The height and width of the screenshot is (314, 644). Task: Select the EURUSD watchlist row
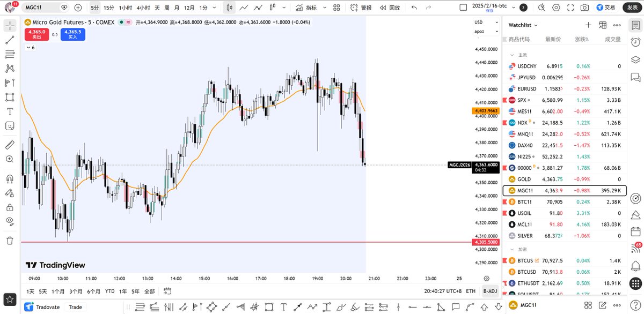point(565,88)
